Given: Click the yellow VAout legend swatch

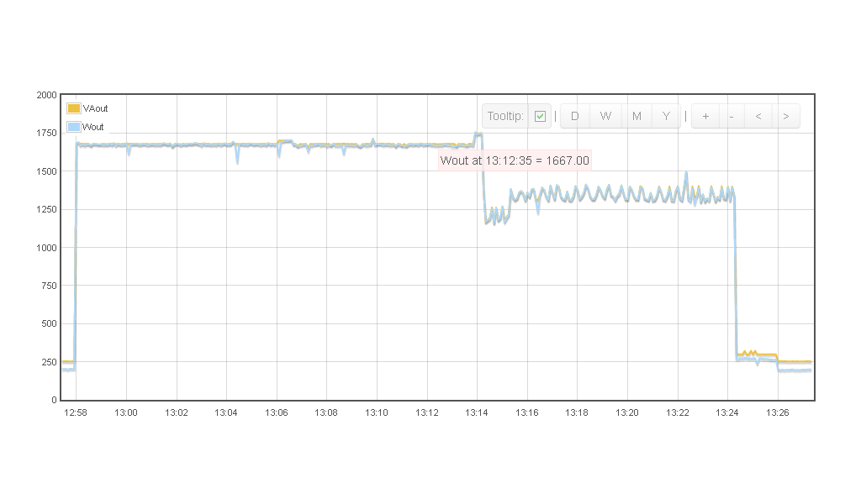Looking at the screenshot, I should [x=74, y=108].
